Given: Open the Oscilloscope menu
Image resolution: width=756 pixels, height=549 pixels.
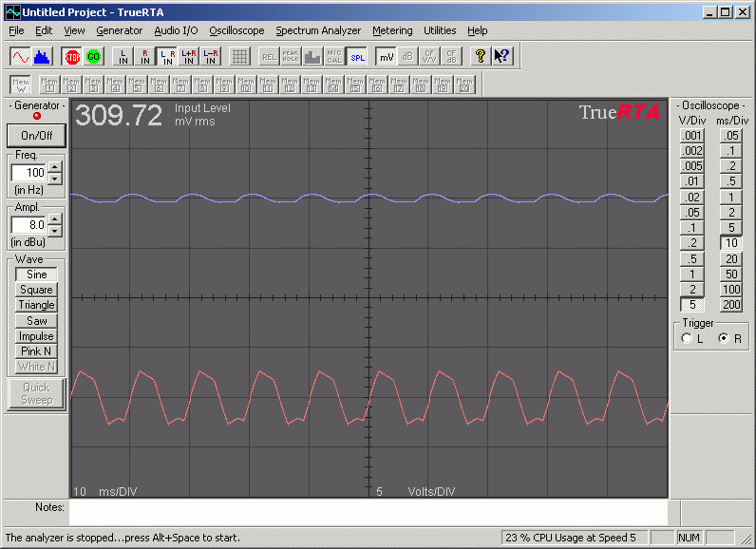Looking at the screenshot, I should [x=236, y=30].
